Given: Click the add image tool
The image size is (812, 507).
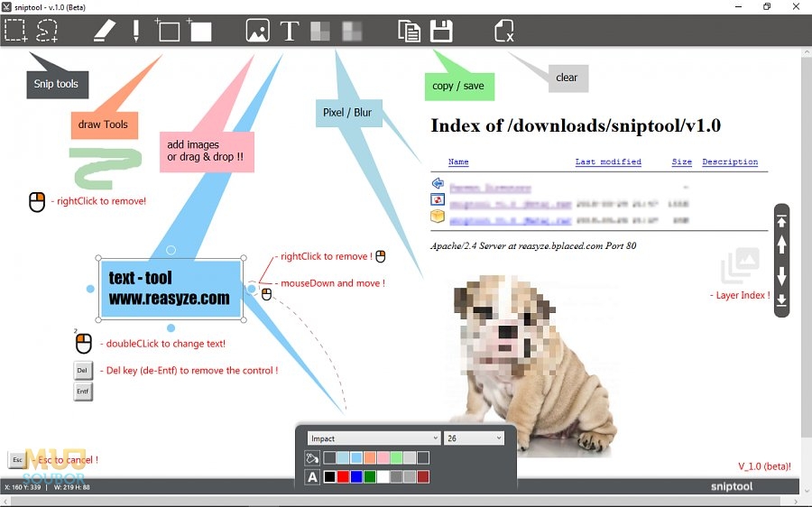Looking at the screenshot, I should click(257, 31).
